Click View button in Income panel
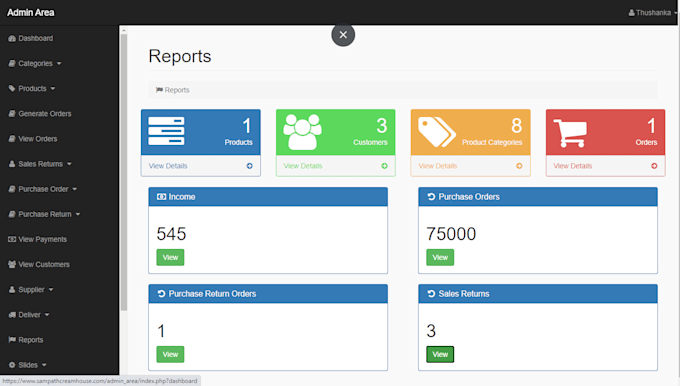The height and width of the screenshot is (386, 680). pos(170,258)
